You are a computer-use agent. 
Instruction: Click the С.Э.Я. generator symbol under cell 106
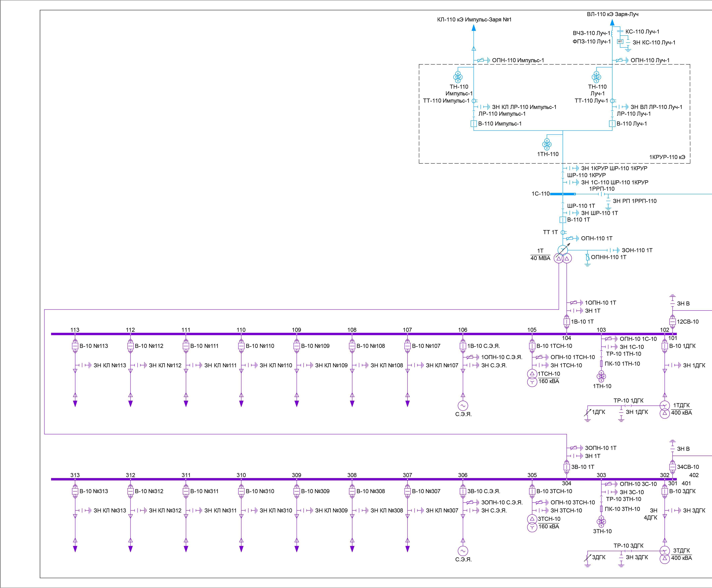(463, 406)
